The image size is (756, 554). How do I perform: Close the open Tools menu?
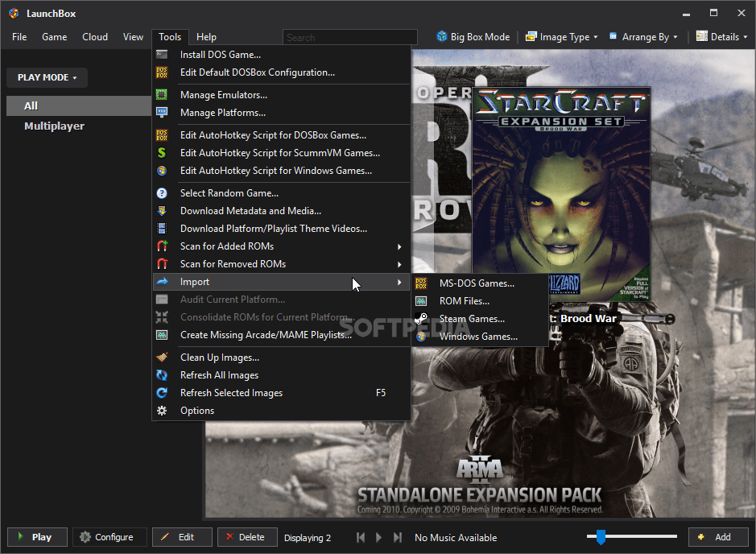coord(170,37)
